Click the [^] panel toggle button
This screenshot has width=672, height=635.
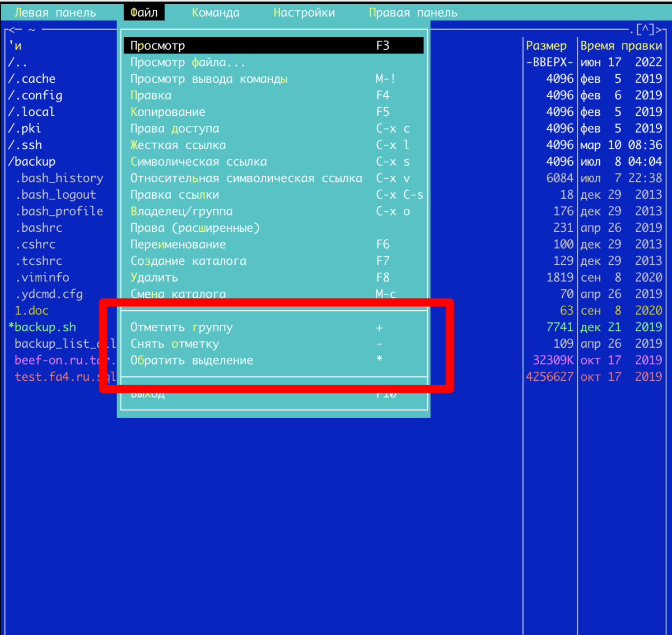645,29
